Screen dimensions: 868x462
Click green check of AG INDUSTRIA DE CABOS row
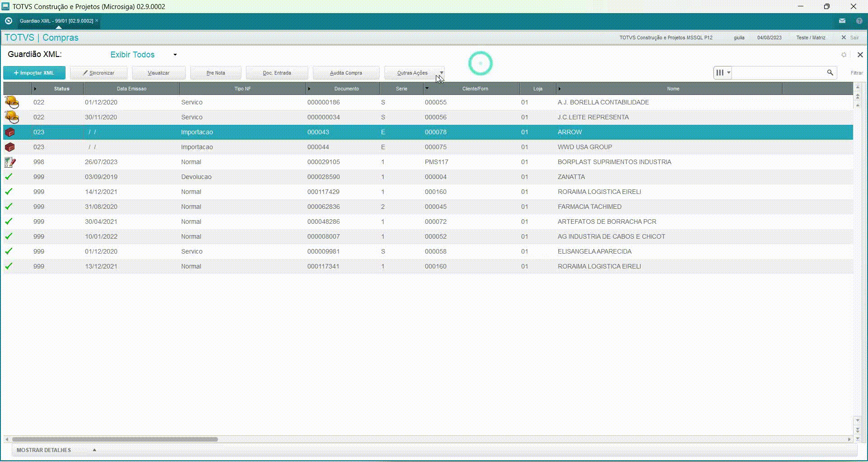pyautogui.click(x=9, y=236)
